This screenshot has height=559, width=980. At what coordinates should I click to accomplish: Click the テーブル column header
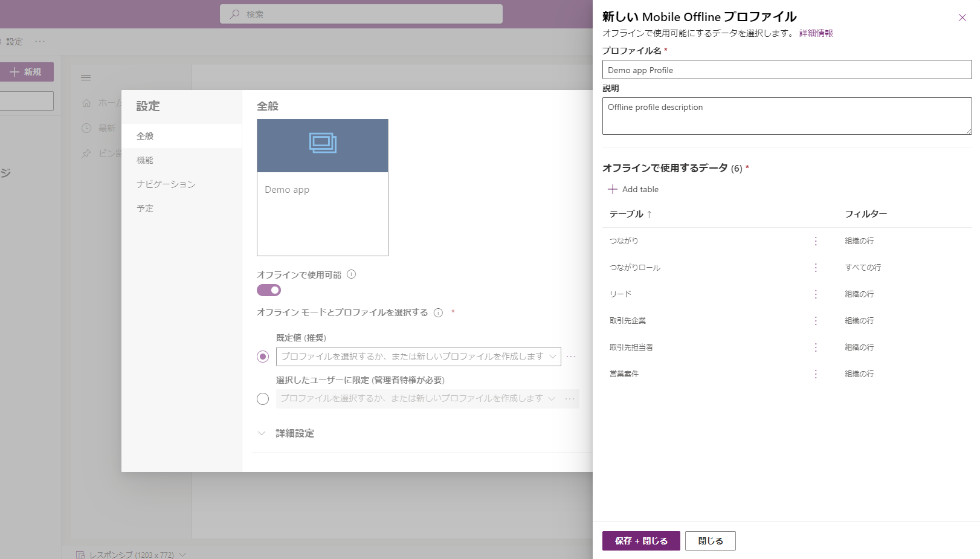pyautogui.click(x=627, y=214)
